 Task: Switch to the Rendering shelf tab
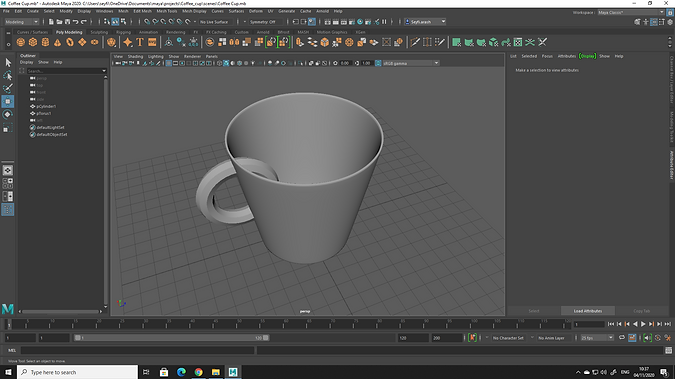point(176,32)
